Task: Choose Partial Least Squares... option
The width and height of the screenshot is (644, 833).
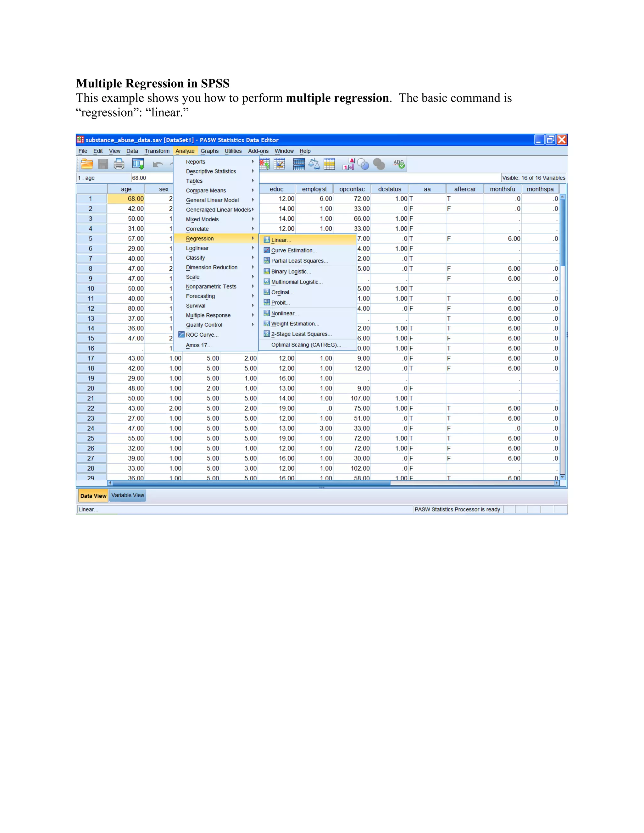Action: coord(308,261)
